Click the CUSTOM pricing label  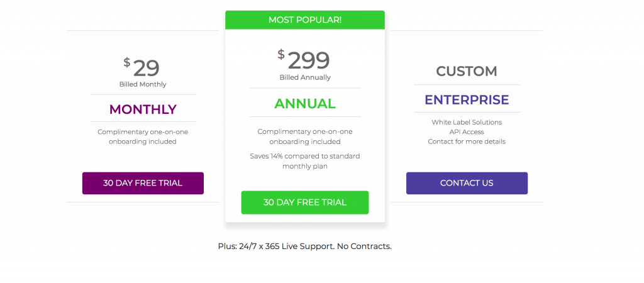click(x=467, y=72)
